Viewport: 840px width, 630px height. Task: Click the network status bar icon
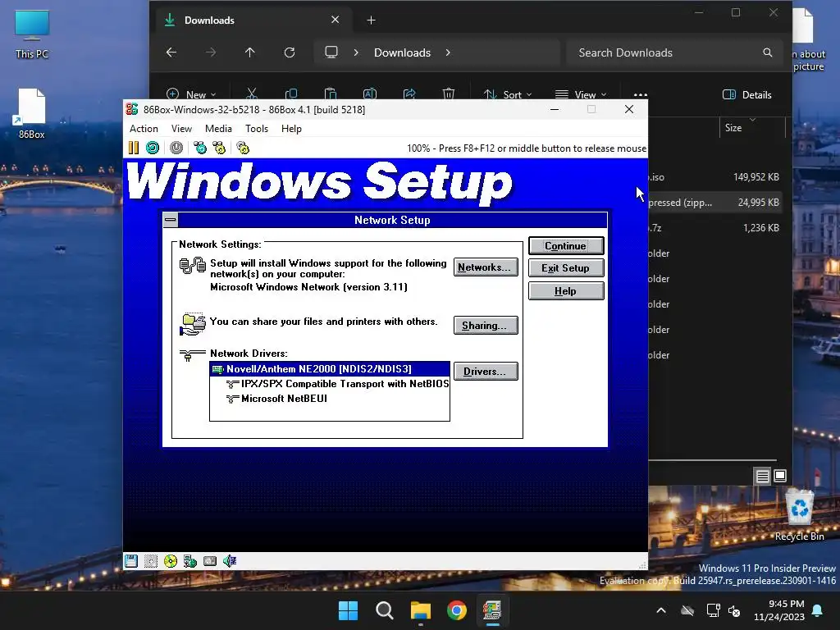(190, 561)
